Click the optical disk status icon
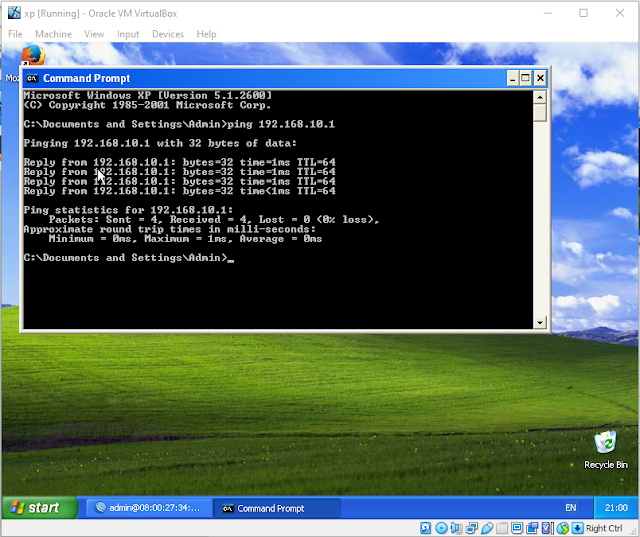The height and width of the screenshot is (537, 640). coord(441,528)
